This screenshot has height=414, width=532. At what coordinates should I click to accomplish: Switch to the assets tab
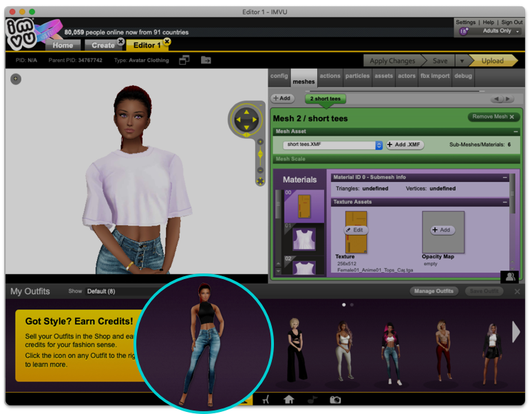click(x=384, y=76)
